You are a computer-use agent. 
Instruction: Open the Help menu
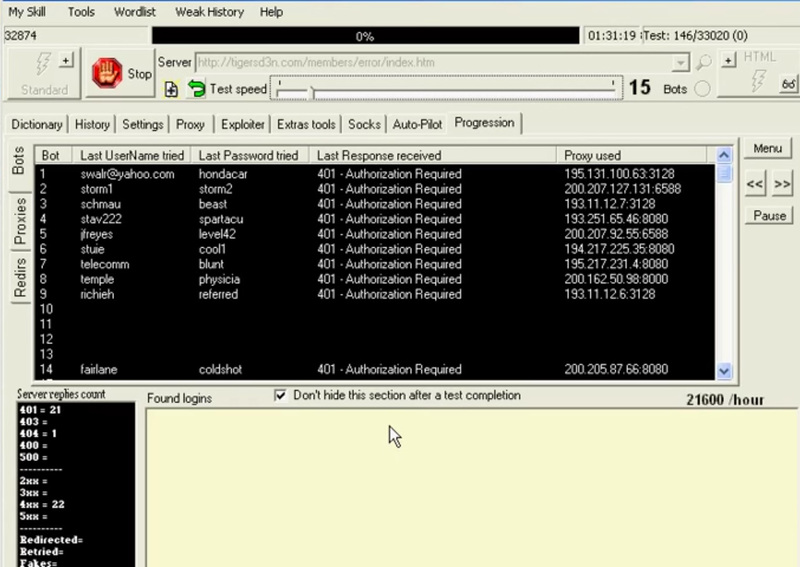tap(271, 12)
